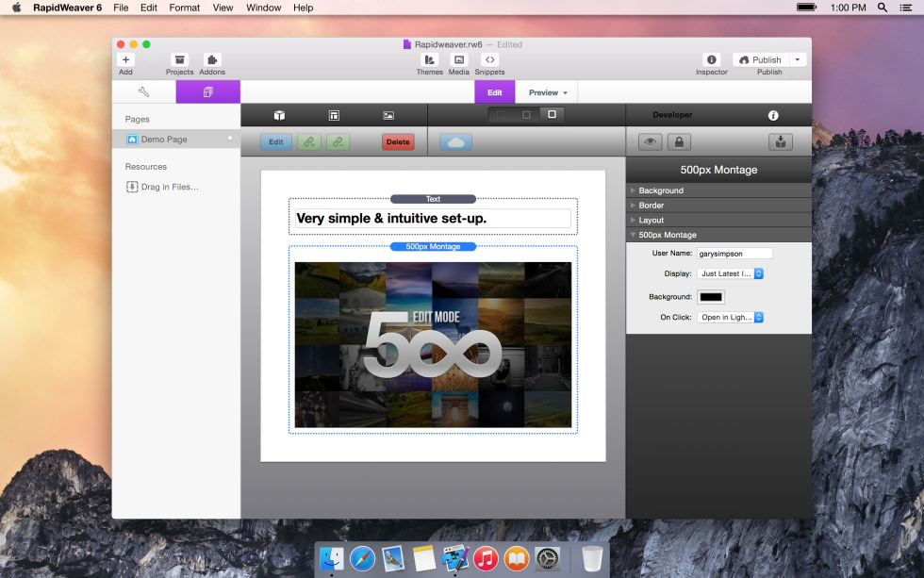Open the Themes browser icon
924x578 pixels.
coord(430,60)
